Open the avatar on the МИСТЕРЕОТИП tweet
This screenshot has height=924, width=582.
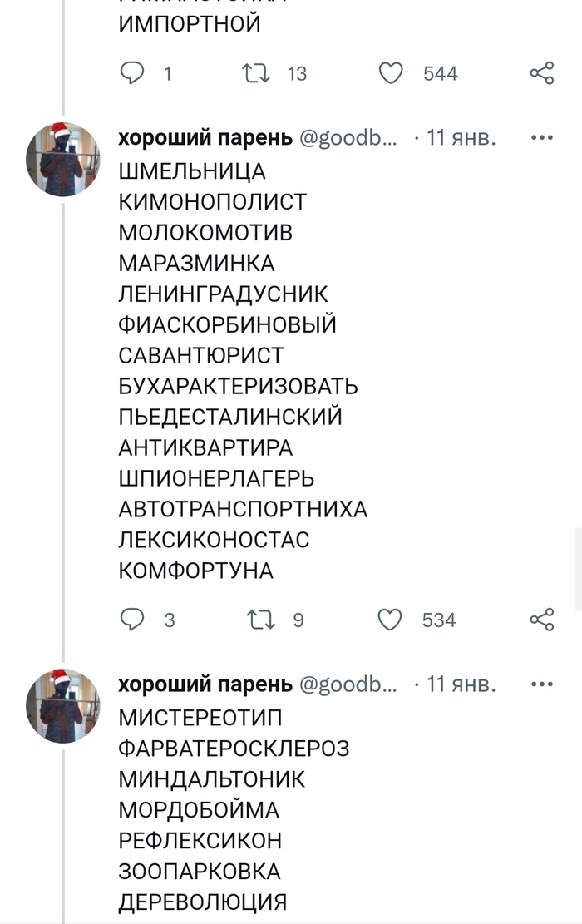click(64, 705)
